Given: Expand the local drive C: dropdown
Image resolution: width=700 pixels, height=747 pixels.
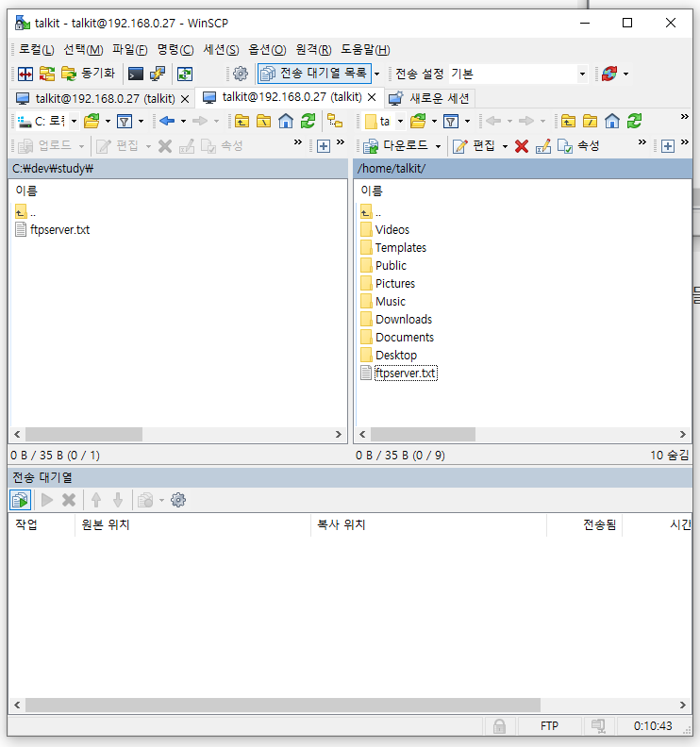Looking at the screenshot, I should (x=74, y=122).
